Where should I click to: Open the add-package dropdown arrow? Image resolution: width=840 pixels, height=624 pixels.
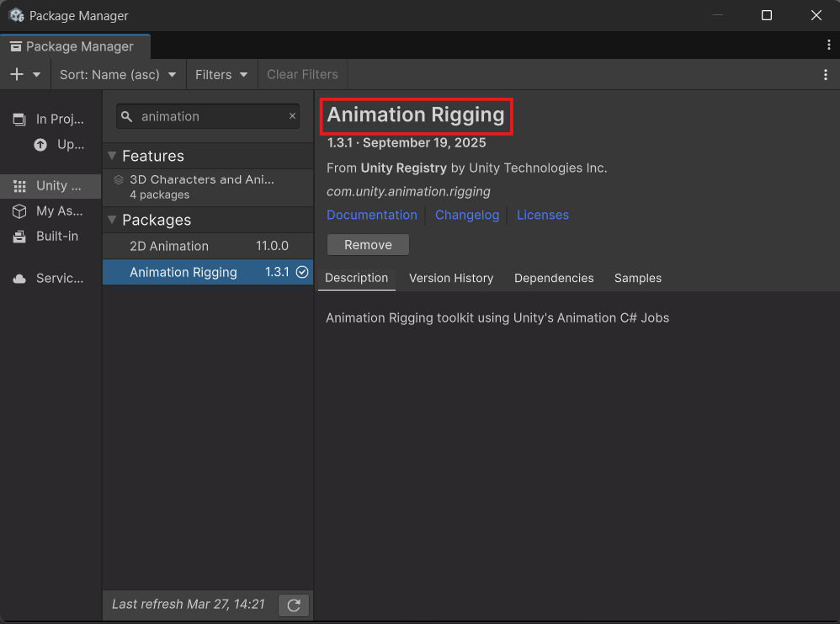(x=36, y=74)
